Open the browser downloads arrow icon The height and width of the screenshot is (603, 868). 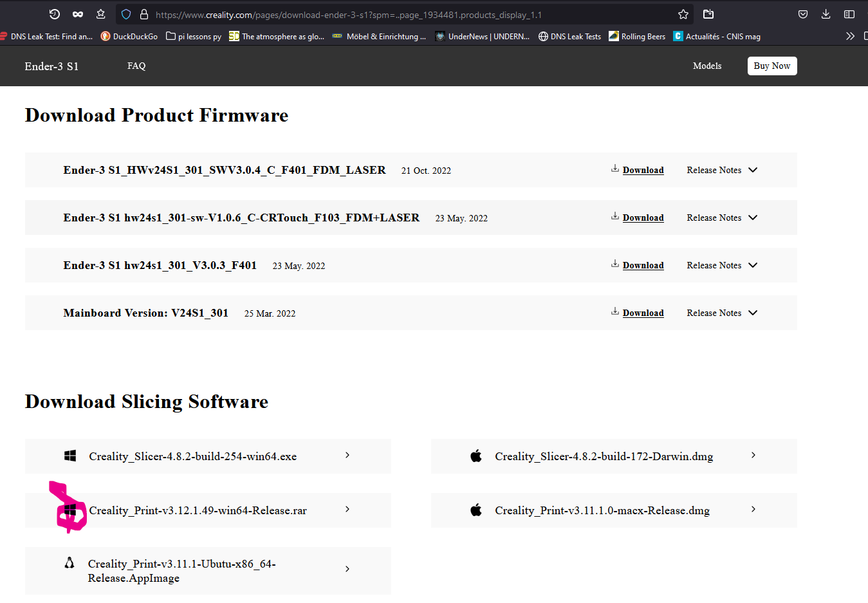pyautogui.click(x=826, y=14)
